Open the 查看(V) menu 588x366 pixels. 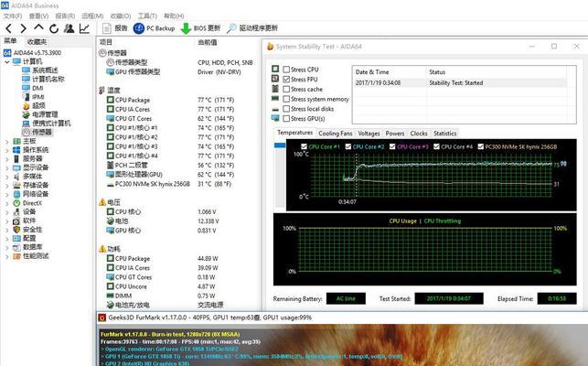pyautogui.click(x=38, y=16)
